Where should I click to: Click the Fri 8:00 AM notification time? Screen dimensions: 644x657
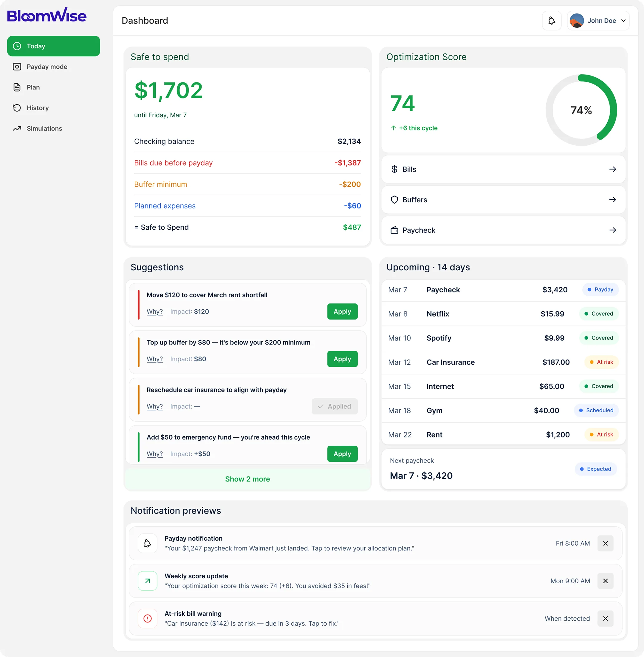point(573,543)
